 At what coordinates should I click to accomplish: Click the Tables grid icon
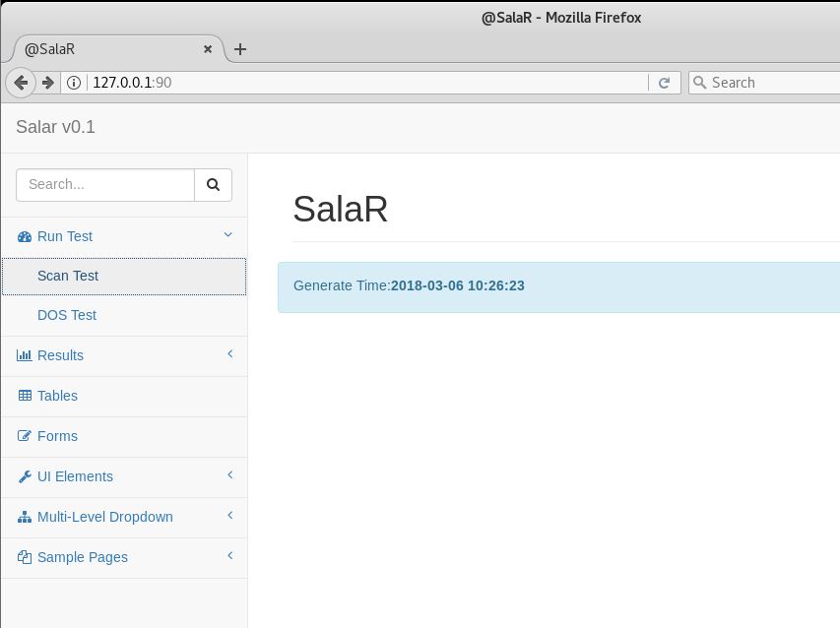click(25, 396)
